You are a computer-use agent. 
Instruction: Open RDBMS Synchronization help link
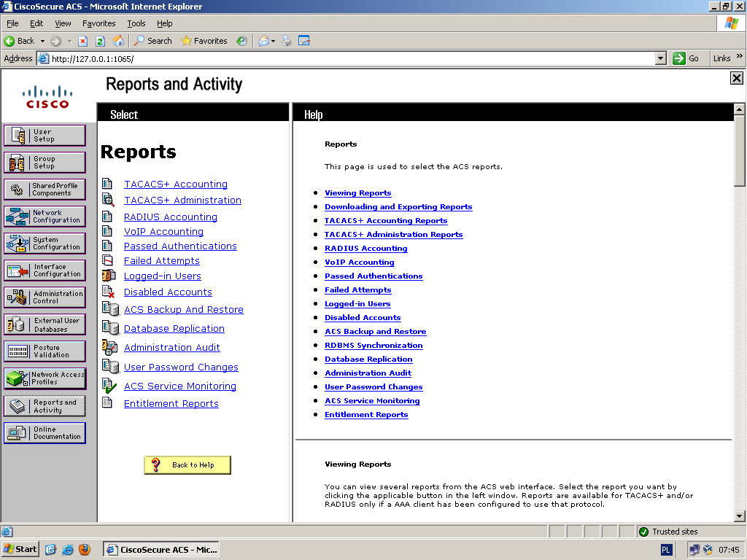tap(373, 345)
